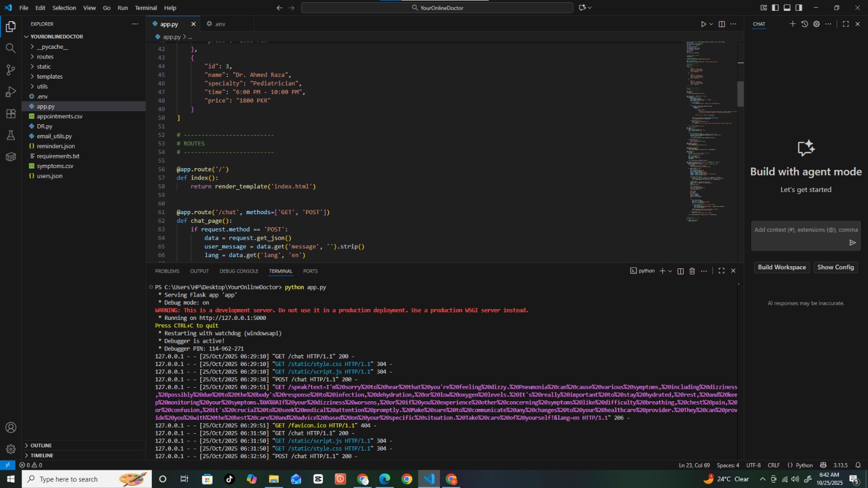This screenshot has height=488, width=868.
Task: Toggle the bottom panel visibility
Action: point(787,8)
